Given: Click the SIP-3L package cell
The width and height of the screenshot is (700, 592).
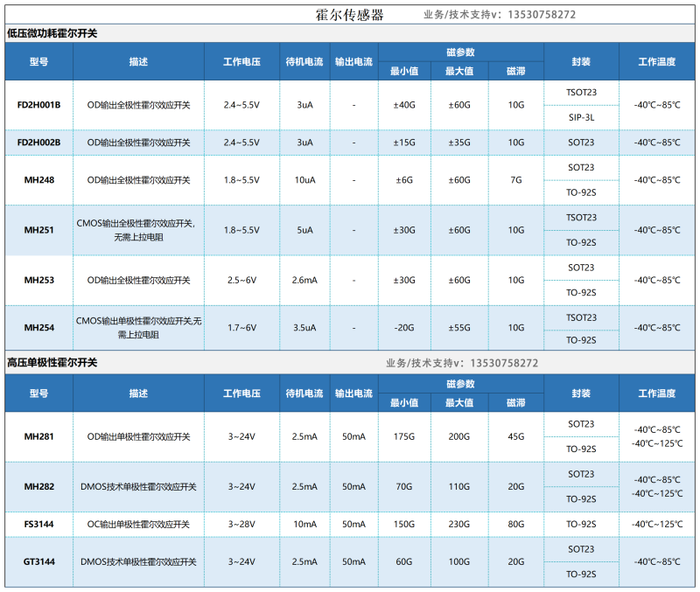Looking at the screenshot, I should click(x=581, y=117).
